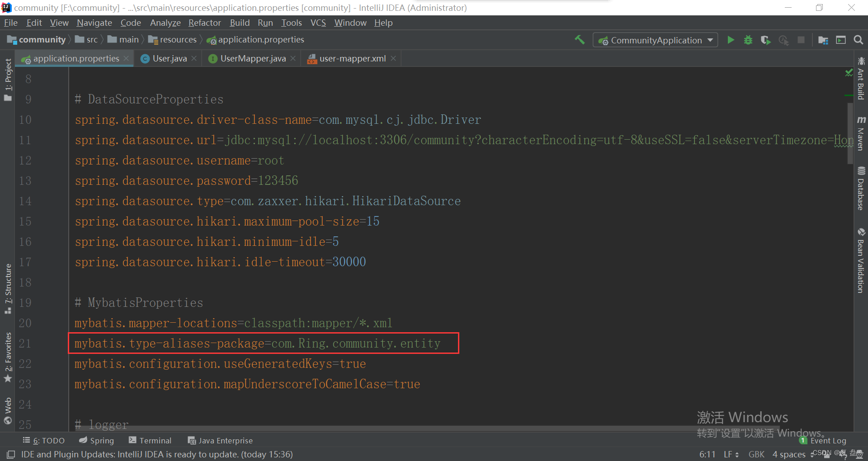Close the User.java tab
868x461 pixels.
click(194, 58)
